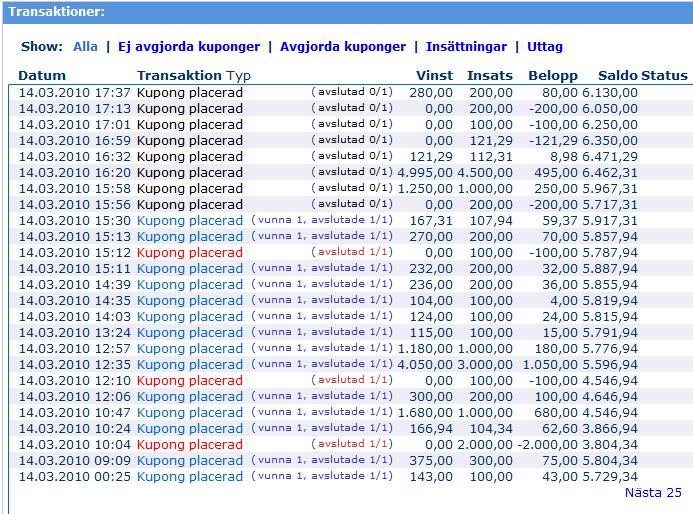Click the Datum column header
Screen dimensions: 693x514
42,76
